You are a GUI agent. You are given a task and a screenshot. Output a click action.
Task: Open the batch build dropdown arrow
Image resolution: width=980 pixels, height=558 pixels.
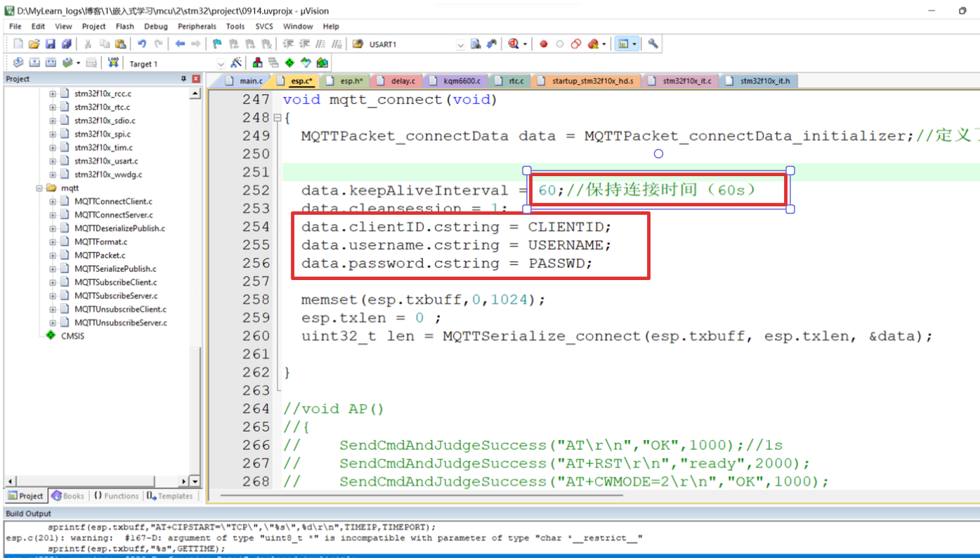78,63
